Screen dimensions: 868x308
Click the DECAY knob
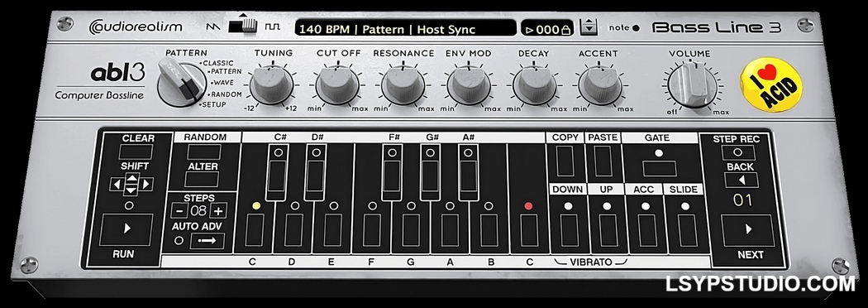pos(534,84)
